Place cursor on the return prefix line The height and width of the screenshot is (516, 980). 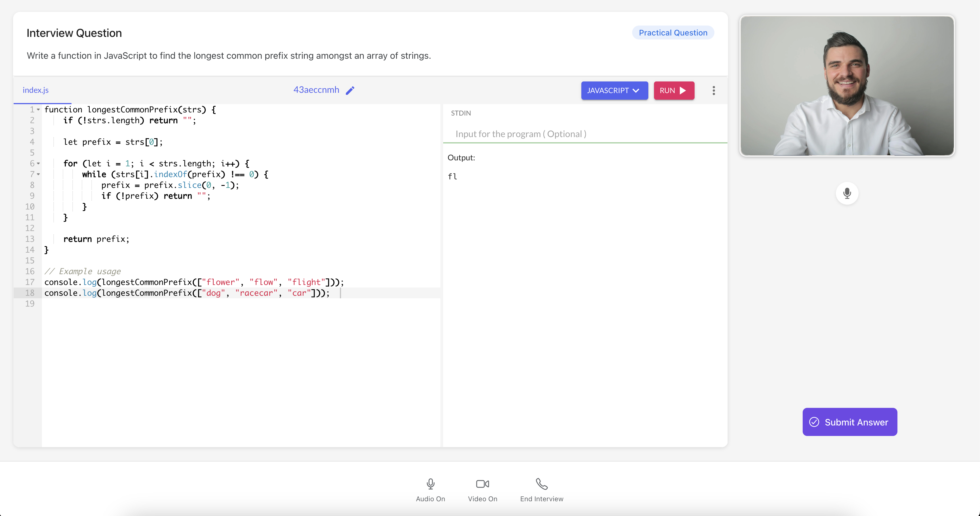pyautogui.click(x=97, y=239)
